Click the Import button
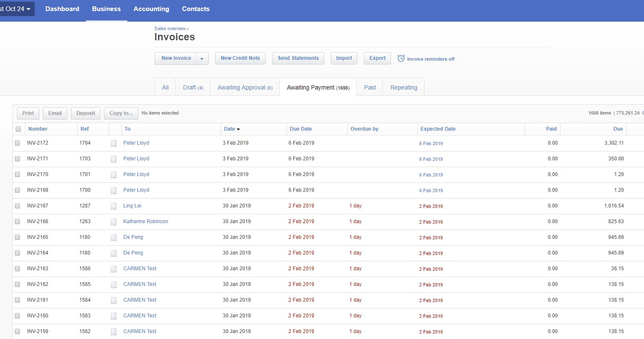This screenshot has height=339, width=644. 344,59
